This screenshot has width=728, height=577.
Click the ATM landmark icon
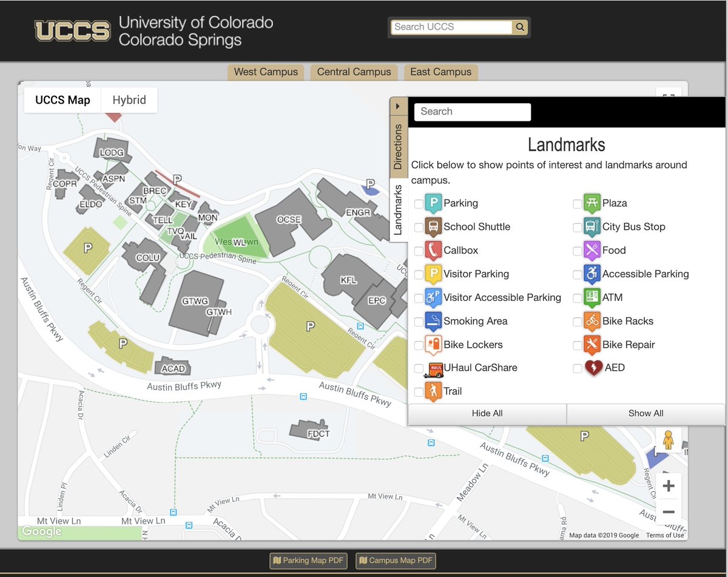[591, 297]
